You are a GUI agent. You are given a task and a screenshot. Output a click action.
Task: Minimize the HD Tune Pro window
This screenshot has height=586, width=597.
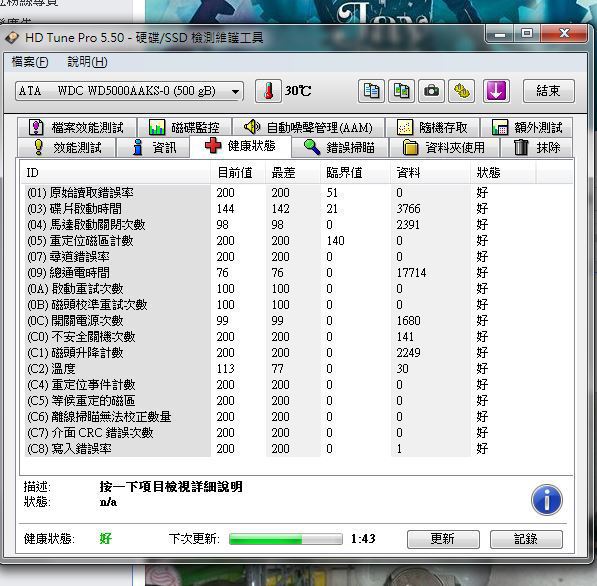(500, 34)
